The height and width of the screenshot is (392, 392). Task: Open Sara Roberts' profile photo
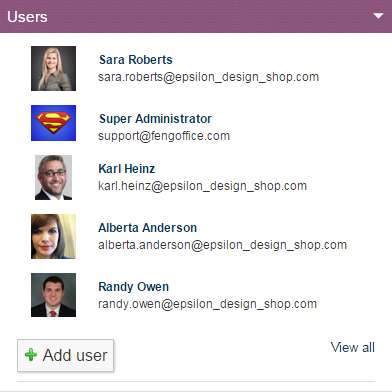[x=53, y=68]
